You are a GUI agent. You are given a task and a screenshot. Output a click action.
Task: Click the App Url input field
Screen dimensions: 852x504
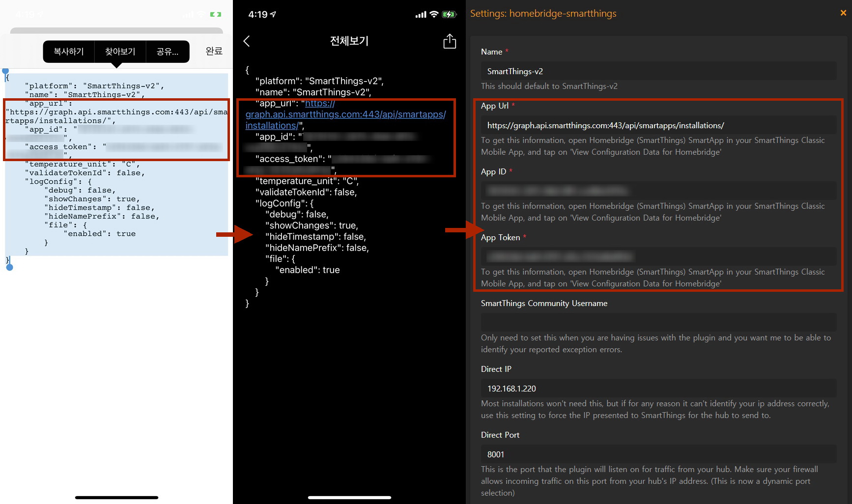[x=658, y=125]
